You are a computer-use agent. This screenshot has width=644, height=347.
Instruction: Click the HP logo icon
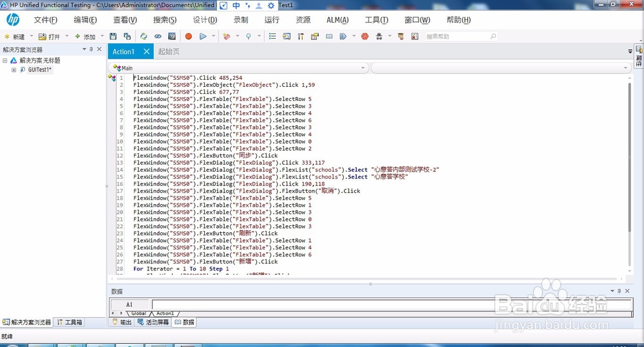(13, 19)
